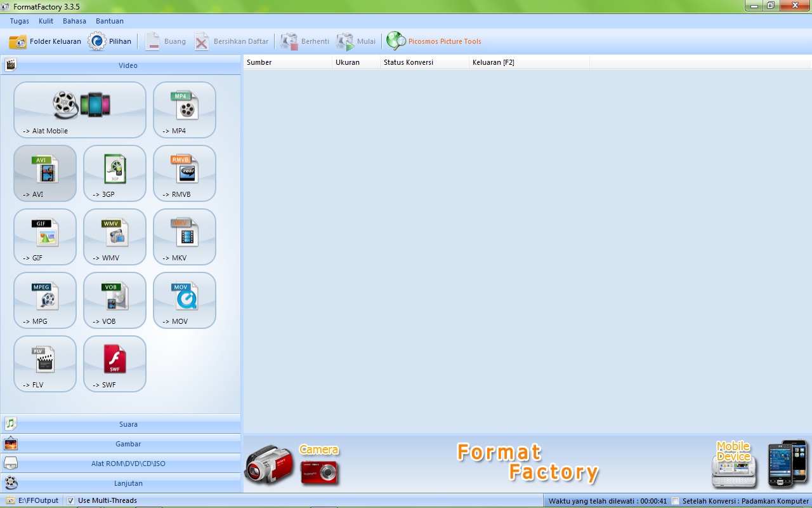Launch Picosmos Picture Tools
The image size is (812, 508).
tap(434, 42)
